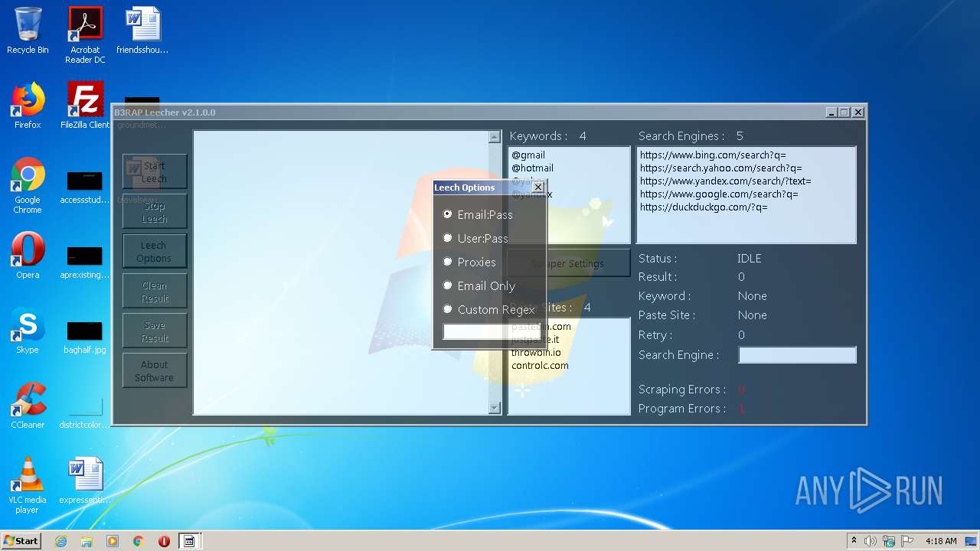Open Chrome from the taskbar
The width and height of the screenshot is (980, 551).
(x=139, y=541)
